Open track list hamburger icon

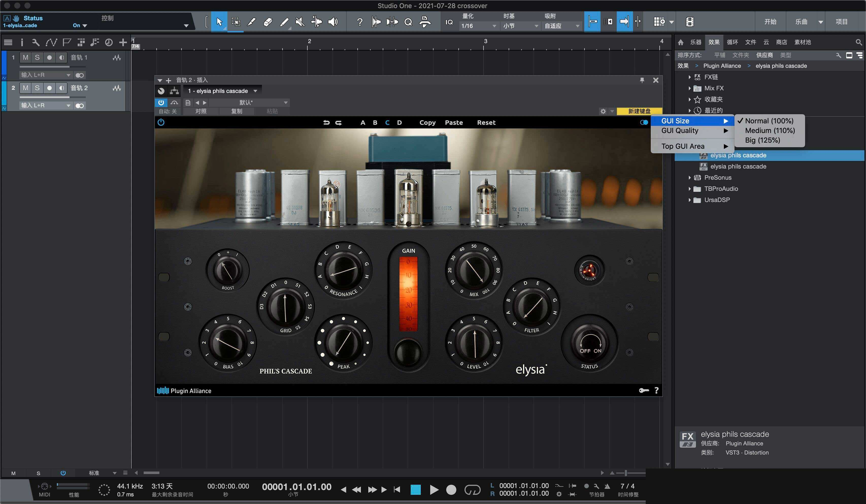(x=8, y=42)
